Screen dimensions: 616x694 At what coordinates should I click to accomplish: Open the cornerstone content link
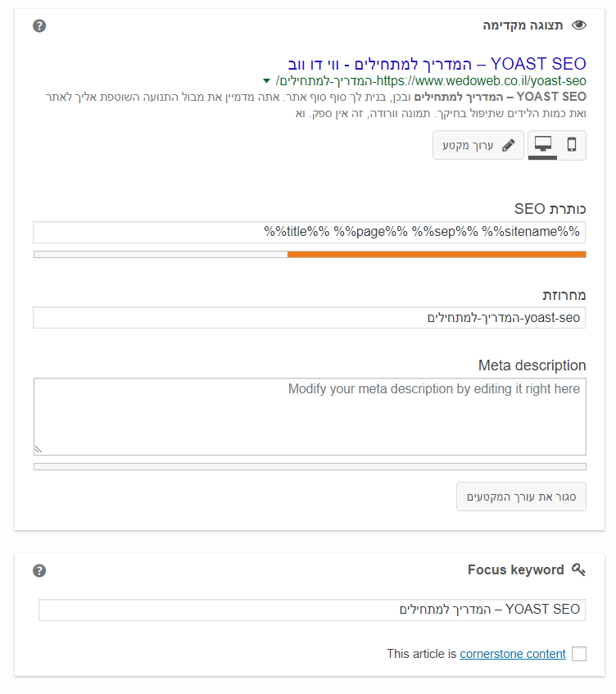tap(513, 654)
